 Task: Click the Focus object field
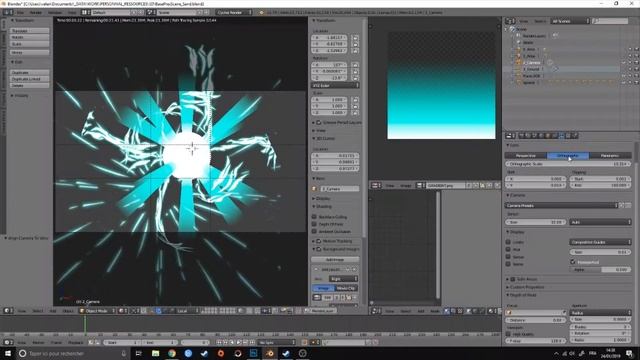pyautogui.click(x=536, y=313)
